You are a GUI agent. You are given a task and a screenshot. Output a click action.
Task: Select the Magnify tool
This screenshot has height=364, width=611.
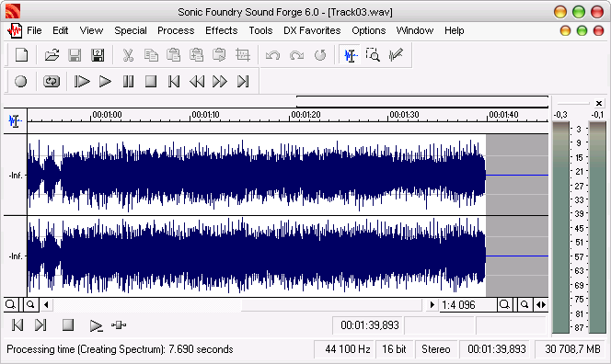[x=373, y=55]
